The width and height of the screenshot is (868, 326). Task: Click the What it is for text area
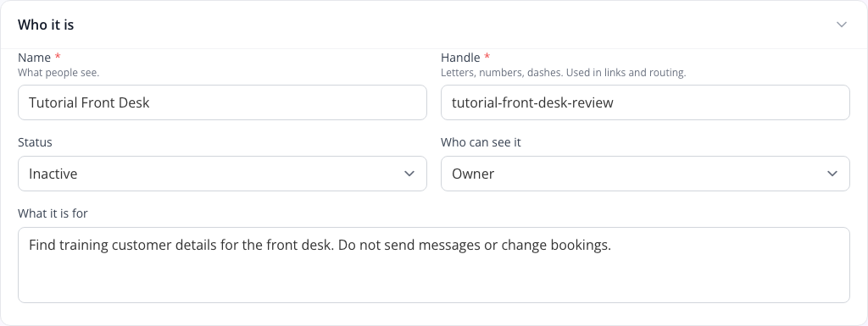coord(434,265)
